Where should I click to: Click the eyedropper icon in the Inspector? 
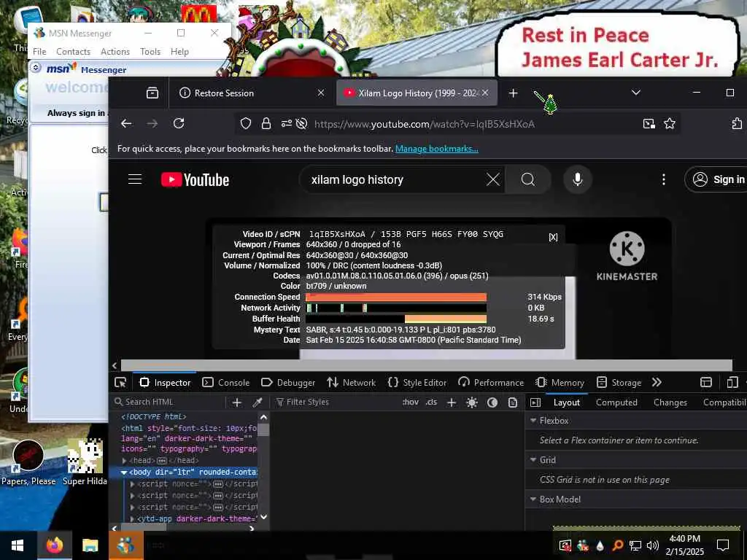coord(258,402)
